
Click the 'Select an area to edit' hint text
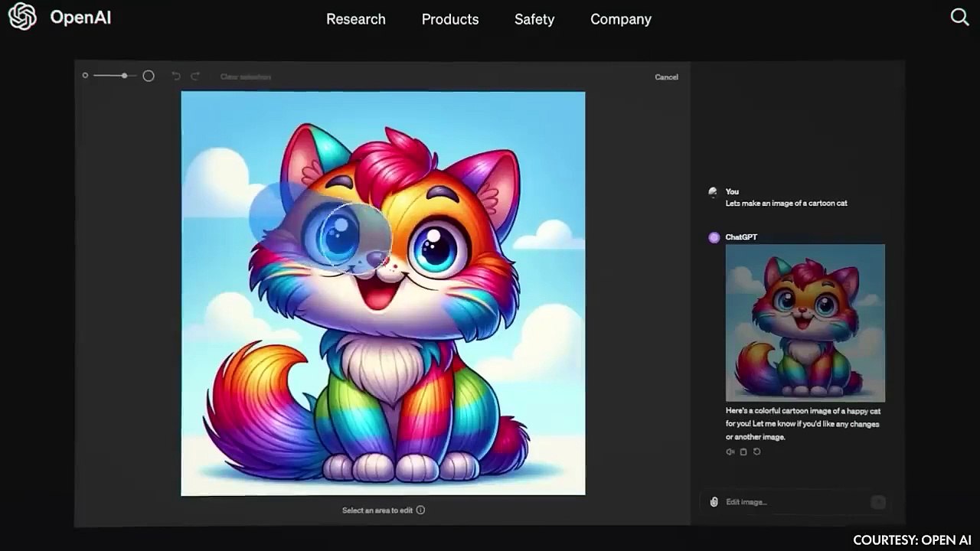(377, 510)
